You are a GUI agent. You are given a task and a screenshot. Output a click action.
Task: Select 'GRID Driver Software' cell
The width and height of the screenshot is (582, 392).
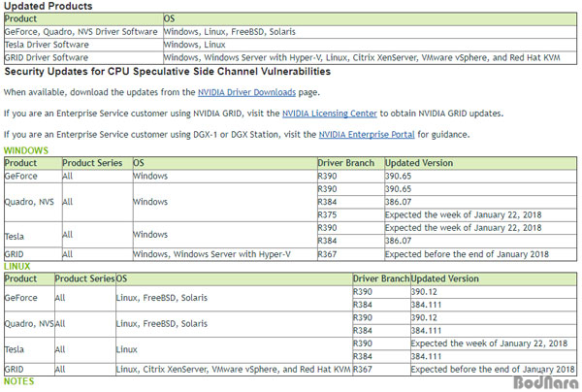click(x=83, y=58)
